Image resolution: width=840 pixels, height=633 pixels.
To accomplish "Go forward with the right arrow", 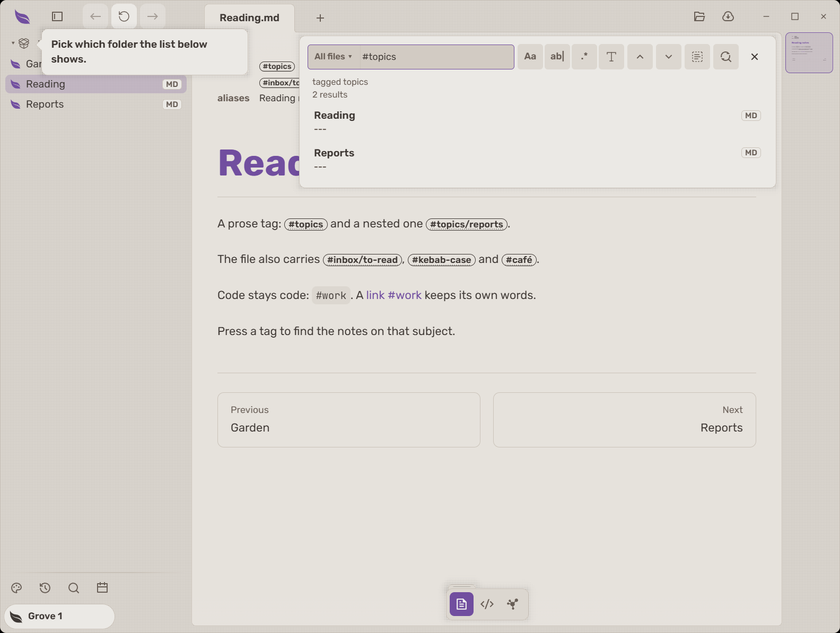I will point(153,16).
